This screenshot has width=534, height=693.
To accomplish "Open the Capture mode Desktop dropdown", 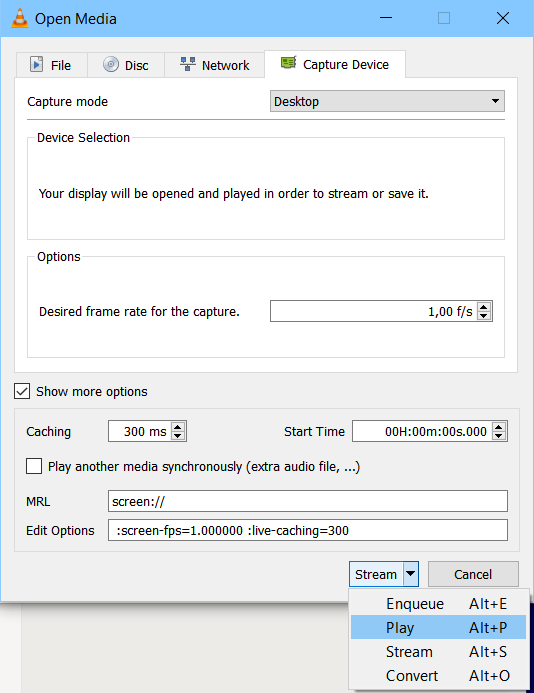I will coord(387,101).
